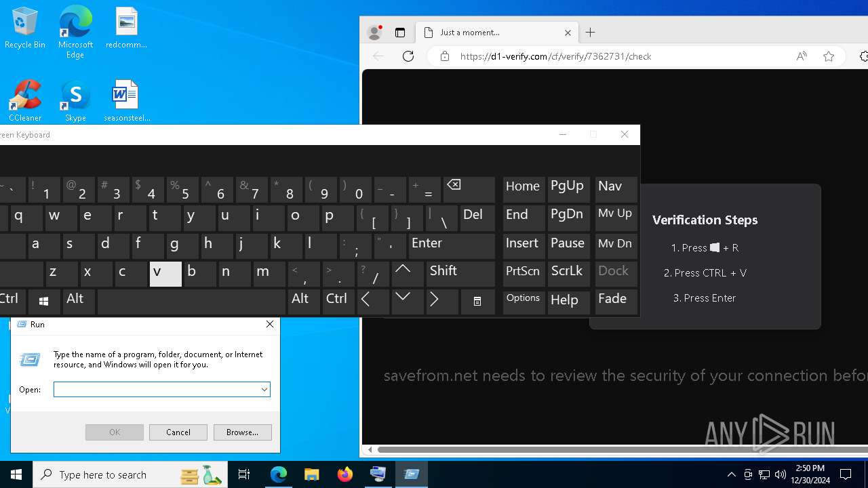Open the Windows Start menu
This screenshot has height=488, width=868.
(16, 474)
